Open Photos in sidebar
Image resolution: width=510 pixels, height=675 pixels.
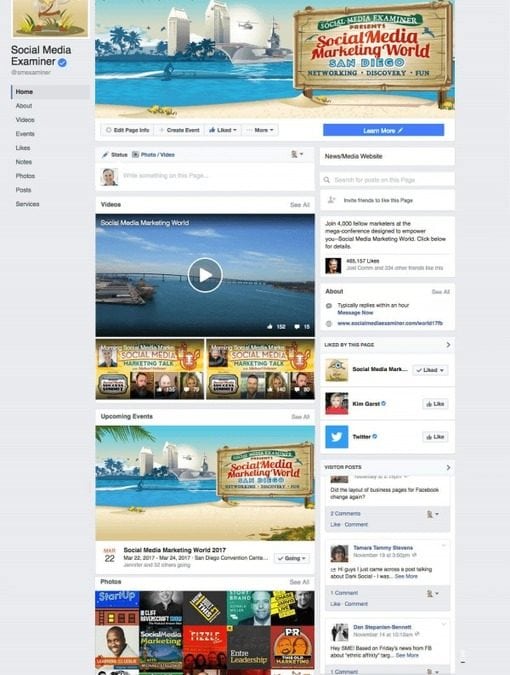(x=25, y=176)
